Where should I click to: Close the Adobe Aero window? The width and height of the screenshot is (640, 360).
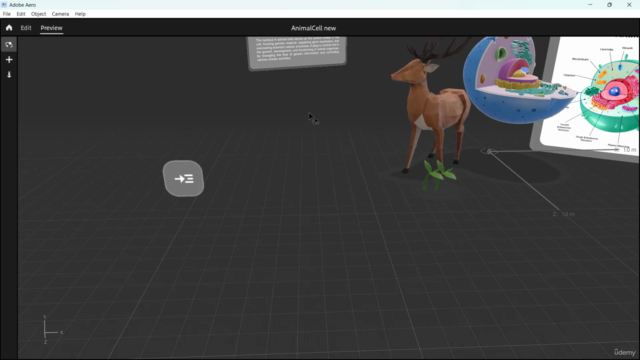click(629, 4)
